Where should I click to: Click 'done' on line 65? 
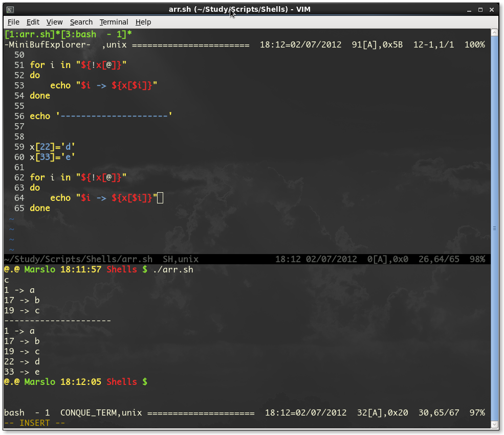point(40,208)
